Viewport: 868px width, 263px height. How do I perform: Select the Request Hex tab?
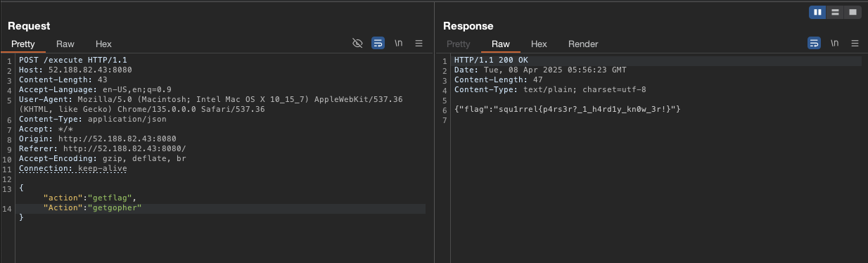click(103, 44)
